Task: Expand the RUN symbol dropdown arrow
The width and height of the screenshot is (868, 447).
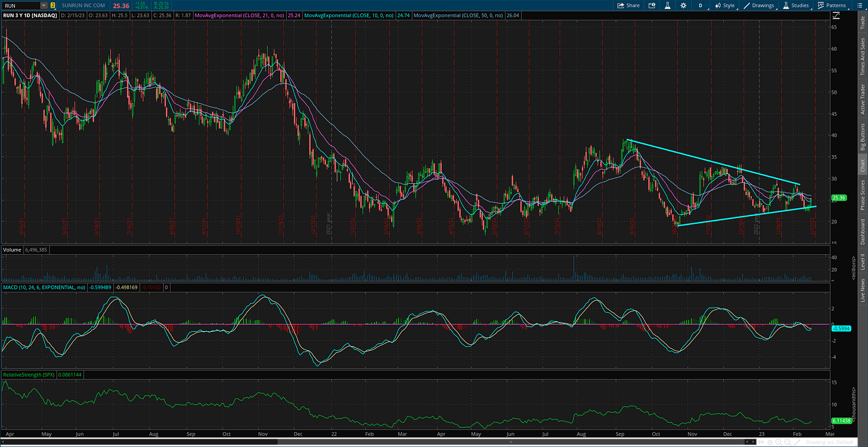Action: [44, 5]
